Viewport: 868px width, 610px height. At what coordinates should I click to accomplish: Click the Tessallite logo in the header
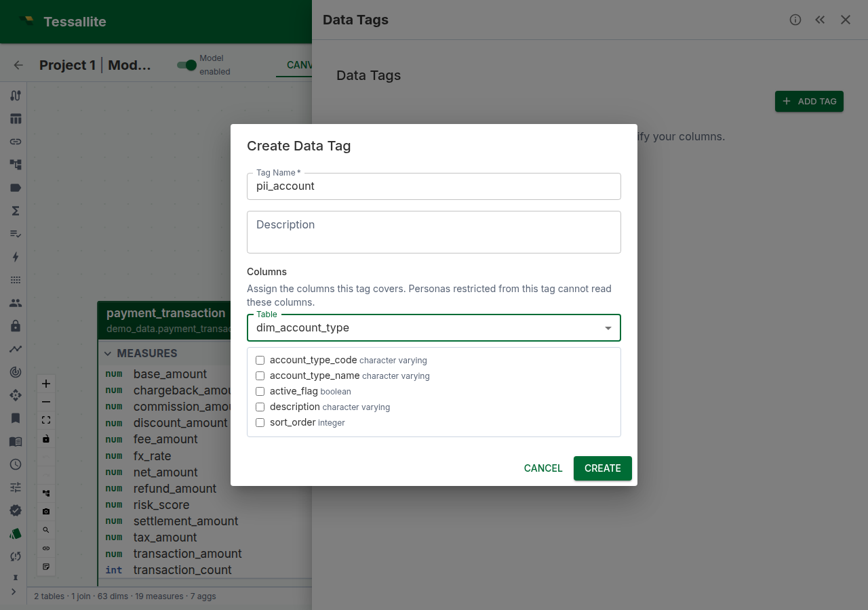point(27,21)
